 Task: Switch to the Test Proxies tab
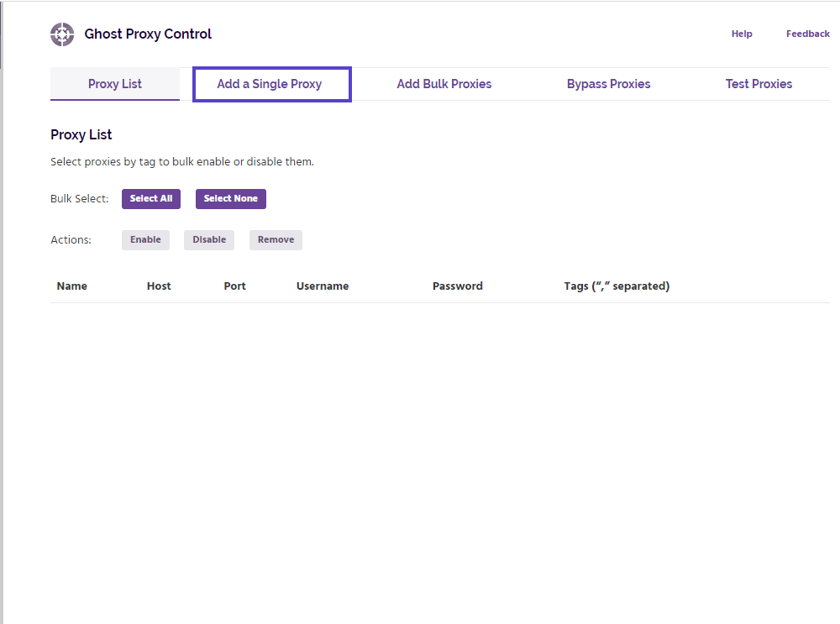759,84
